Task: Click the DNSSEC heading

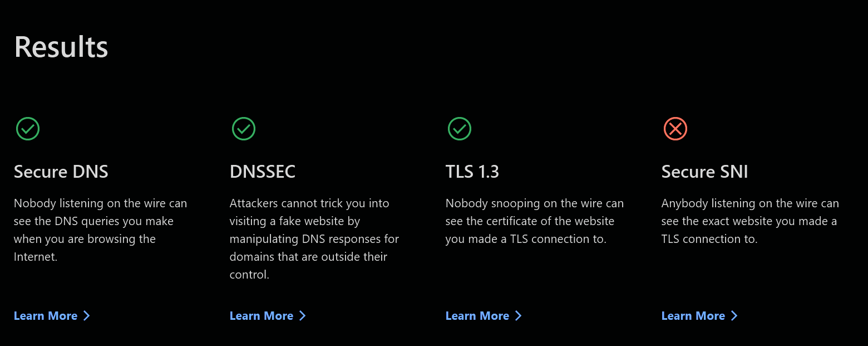Action: (x=263, y=172)
